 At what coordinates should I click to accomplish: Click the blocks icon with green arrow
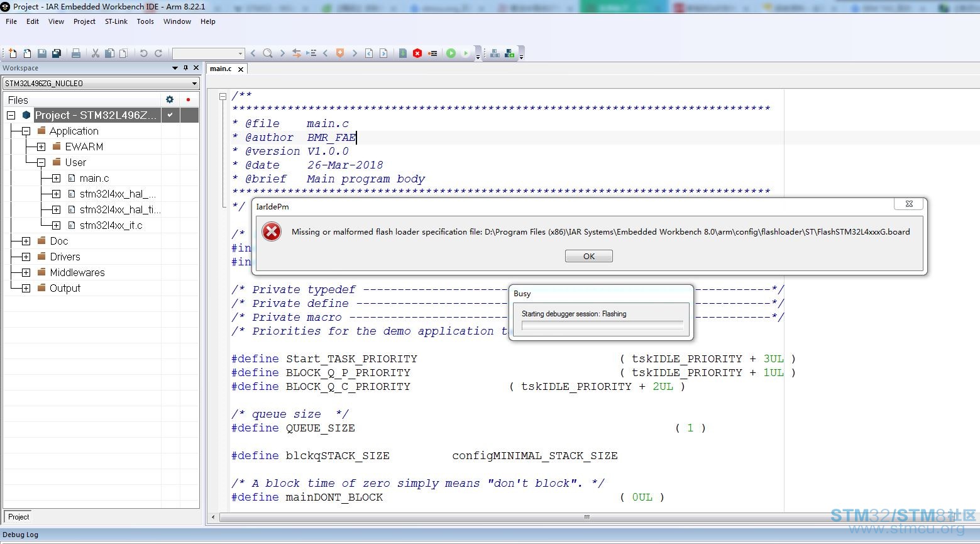click(510, 53)
